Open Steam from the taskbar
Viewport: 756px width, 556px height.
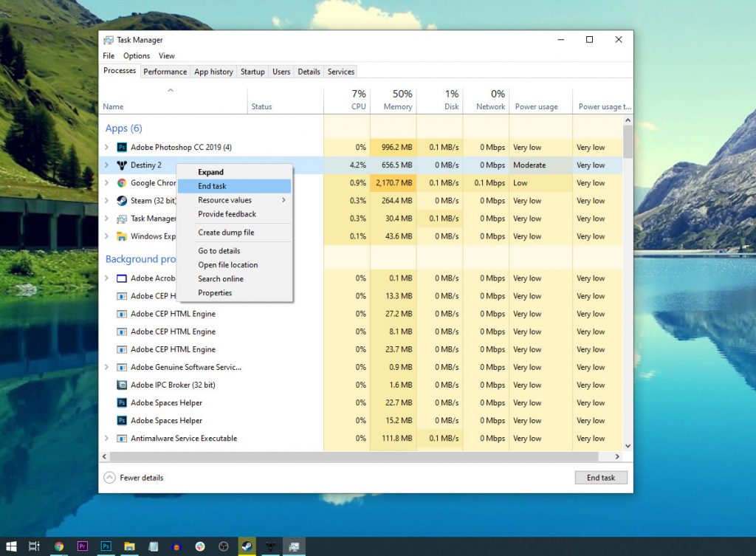pos(247,546)
